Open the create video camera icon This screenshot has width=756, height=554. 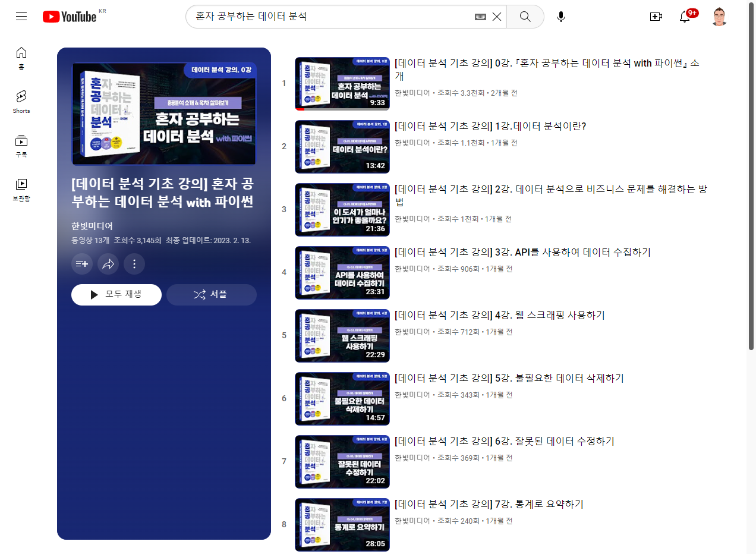tap(656, 17)
